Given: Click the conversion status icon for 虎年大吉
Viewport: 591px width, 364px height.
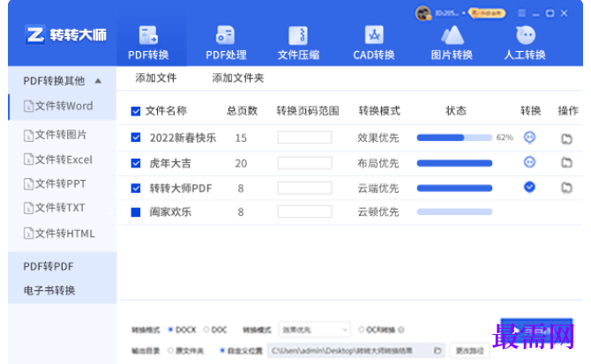Looking at the screenshot, I should pos(529,162).
